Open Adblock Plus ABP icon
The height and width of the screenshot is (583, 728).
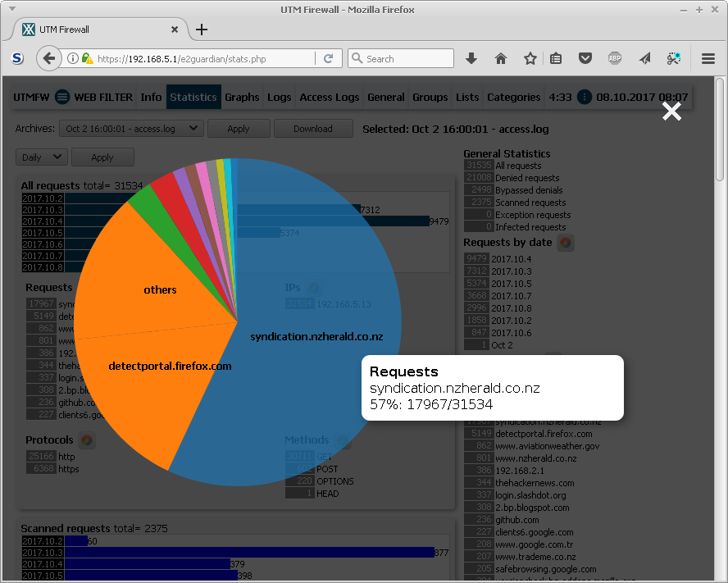(615, 58)
